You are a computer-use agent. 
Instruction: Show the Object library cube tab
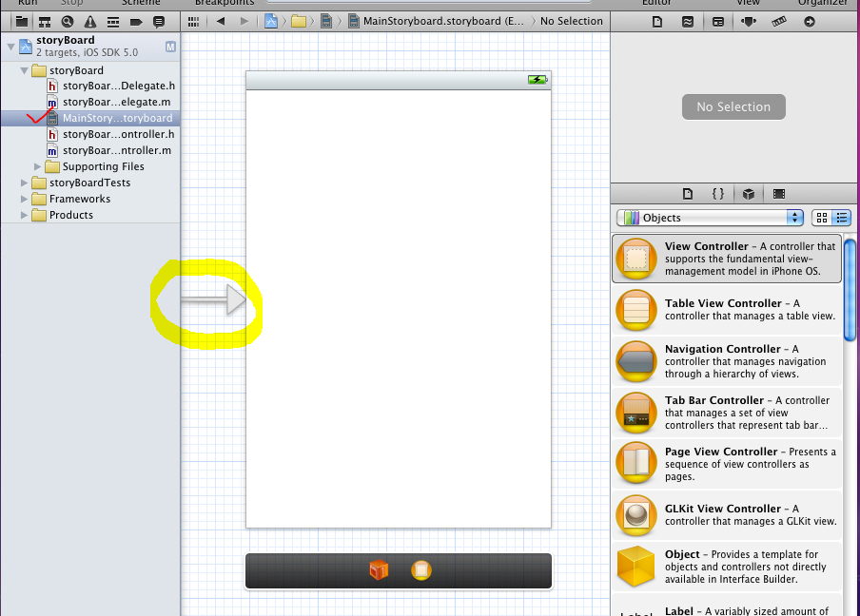pyautogui.click(x=748, y=194)
